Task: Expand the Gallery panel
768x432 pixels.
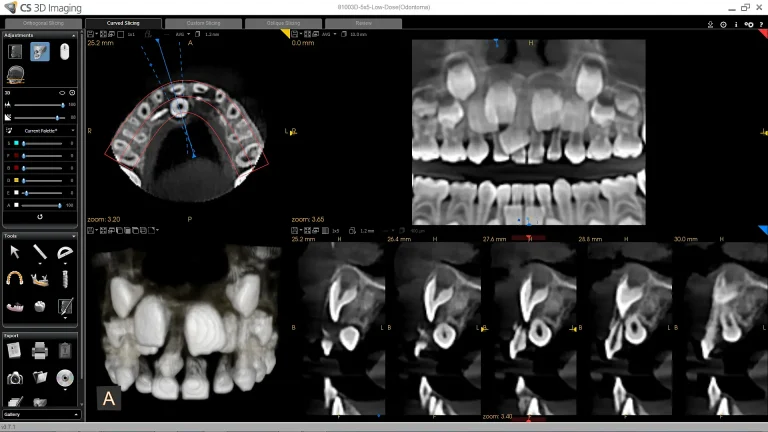Action: [76, 414]
